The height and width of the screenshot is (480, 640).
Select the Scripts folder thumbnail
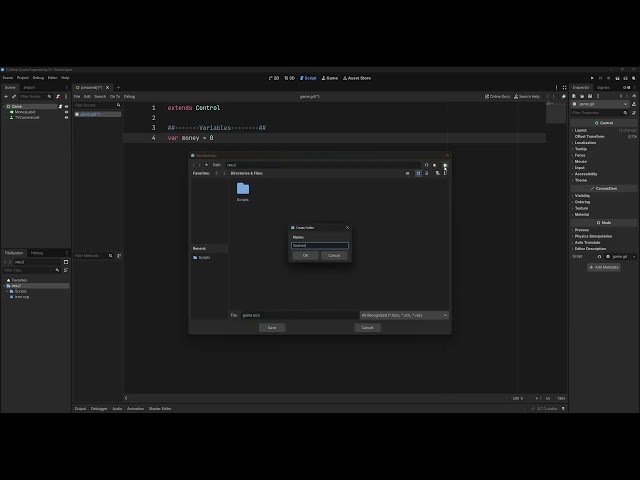click(243, 192)
